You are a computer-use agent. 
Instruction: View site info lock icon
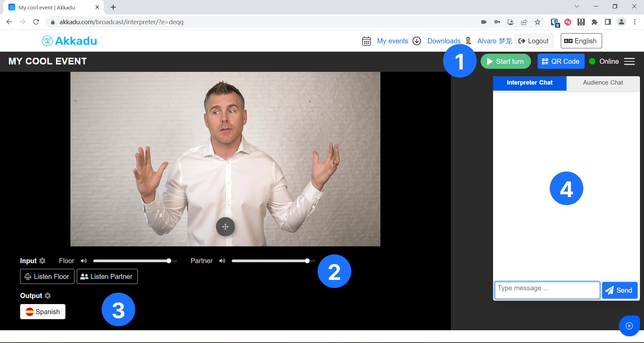tap(52, 22)
